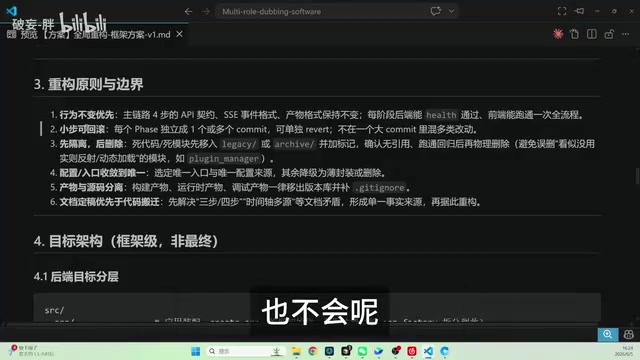640x360 pixels.
Task: Split the editor with the columns icon
Action: (x=591, y=34)
